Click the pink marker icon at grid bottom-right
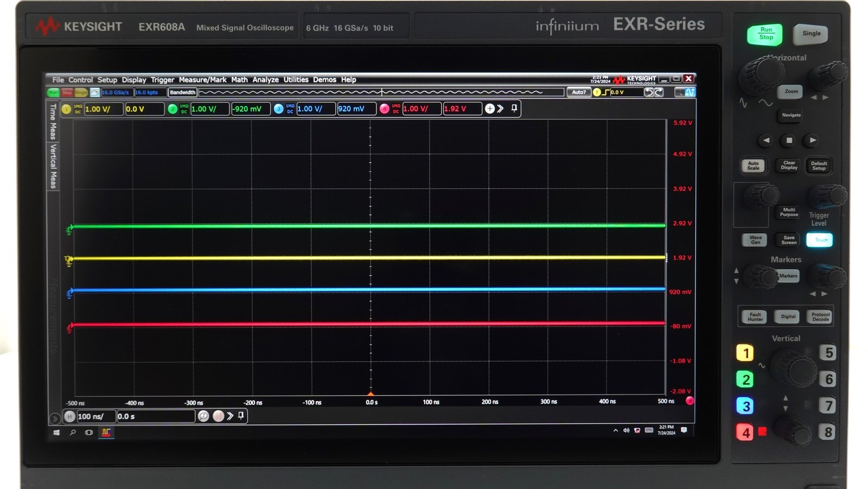 pyautogui.click(x=690, y=401)
